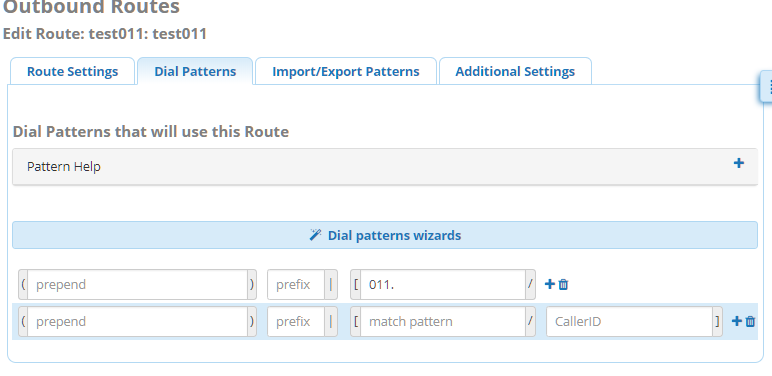Add a pattern row after 011. row
This screenshot has height=376, width=772.
tap(549, 284)
